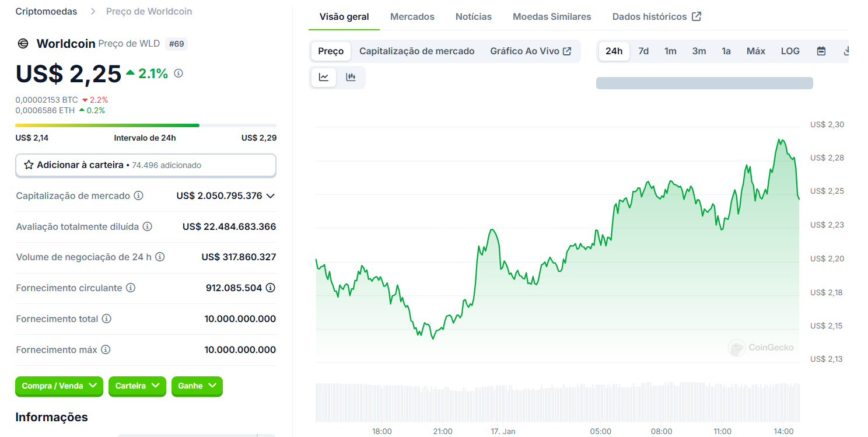Click the 17. Jan axis label

tap(503, 431)
